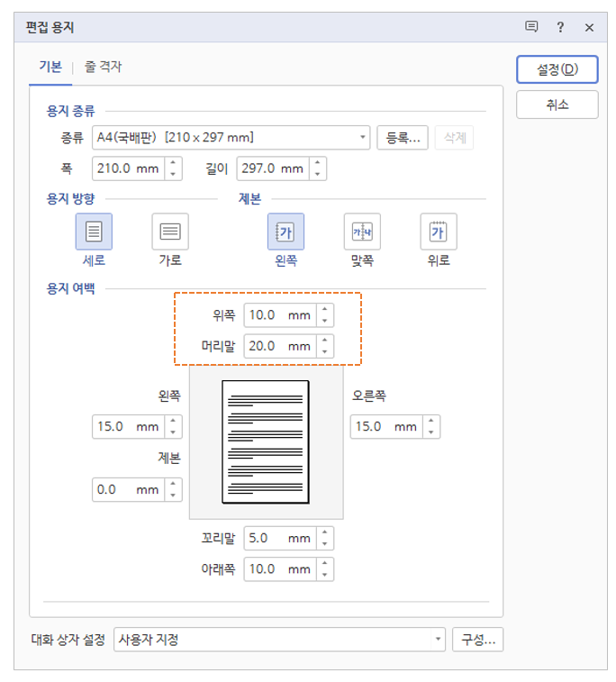Decrease 제본 gutter margin with down arrow
Image resolution: width=616 pixels, height=682 pixels.
tap(173, 496)
